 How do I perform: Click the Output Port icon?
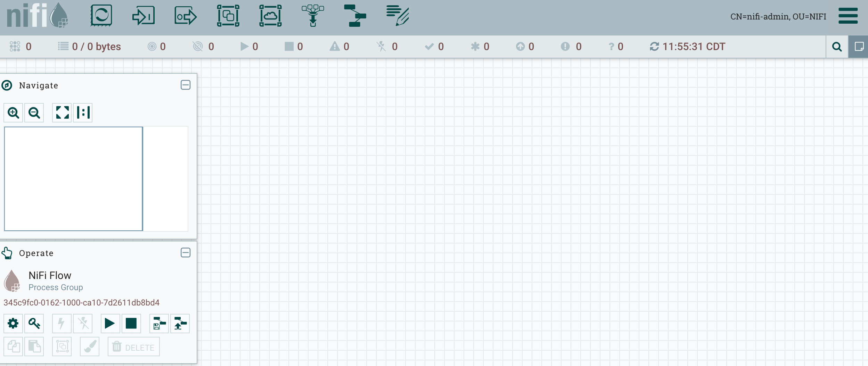[x=186, y=16]
